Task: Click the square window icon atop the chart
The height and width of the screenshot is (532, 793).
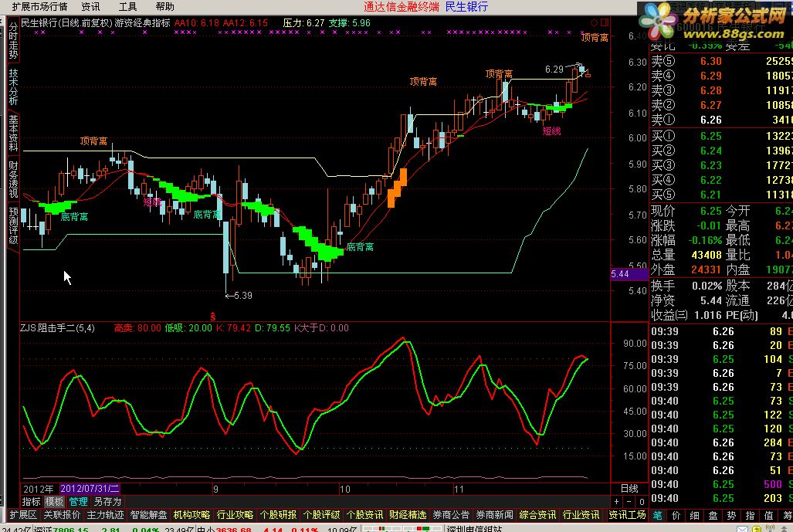Action: point(605,22)
